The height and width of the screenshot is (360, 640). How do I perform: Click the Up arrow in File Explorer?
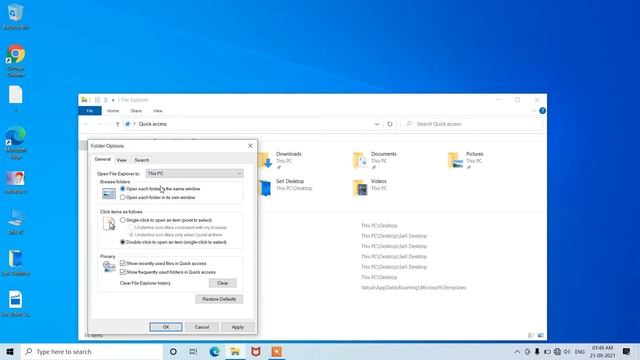coord(118,124)
